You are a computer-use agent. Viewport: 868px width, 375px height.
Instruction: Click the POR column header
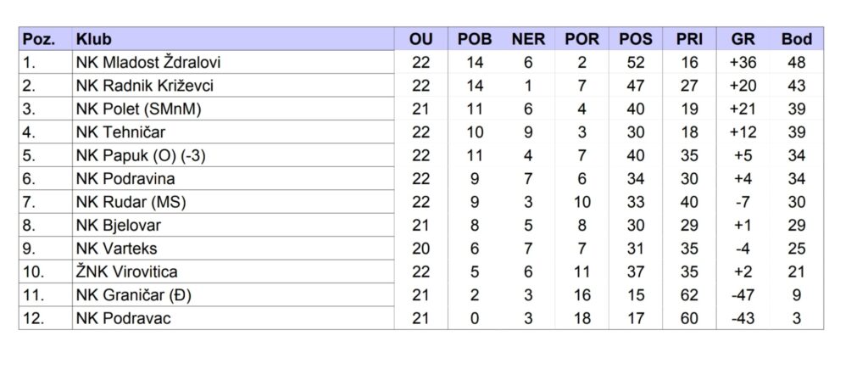pyautogui.click(x=581, y=39)
